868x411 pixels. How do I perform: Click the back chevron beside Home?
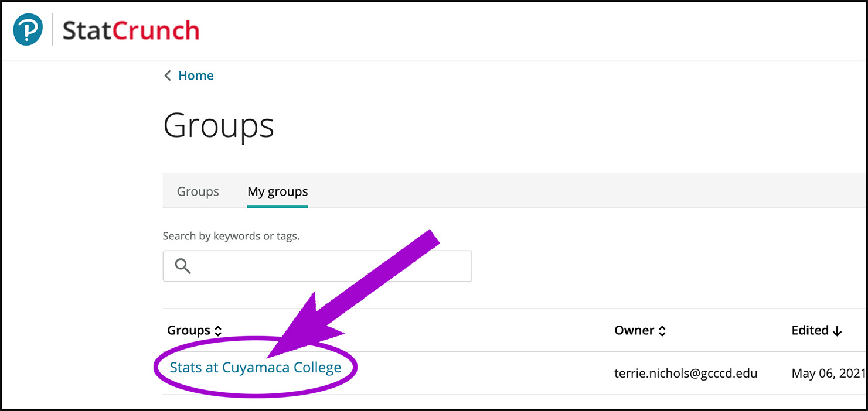coord(168,76)
